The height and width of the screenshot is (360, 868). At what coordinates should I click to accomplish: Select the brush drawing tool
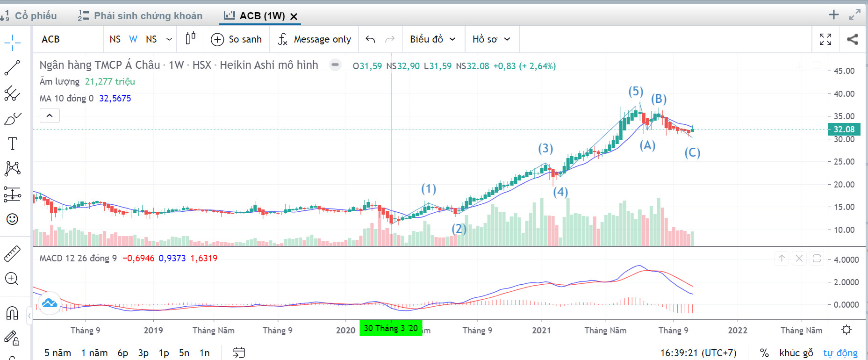coord(13,119)
